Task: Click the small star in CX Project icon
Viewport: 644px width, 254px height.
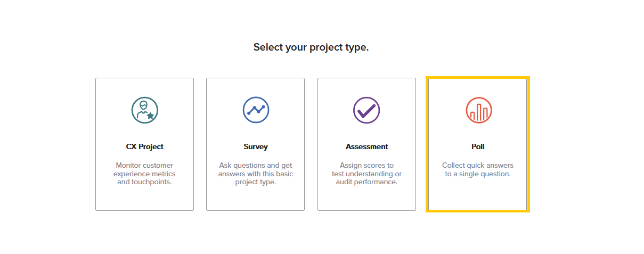Action: 151,115
